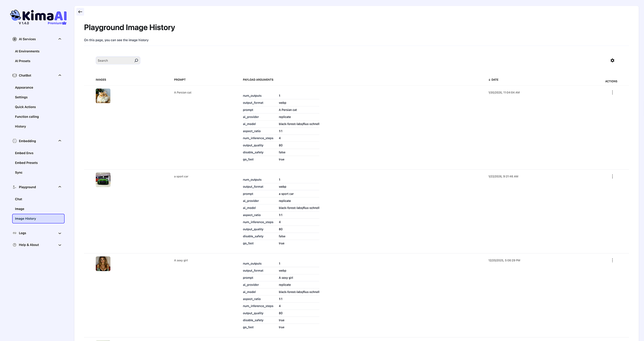644x341 pixels.
Task: Collapse the AI Services section
Action: pos(60,39)
